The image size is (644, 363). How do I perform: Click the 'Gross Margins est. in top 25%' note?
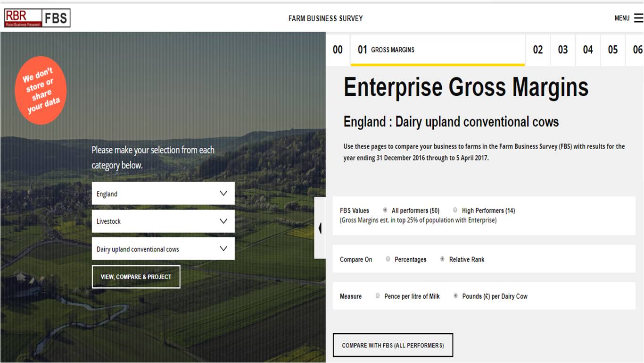pyautogui.click(x=418, y=220)
